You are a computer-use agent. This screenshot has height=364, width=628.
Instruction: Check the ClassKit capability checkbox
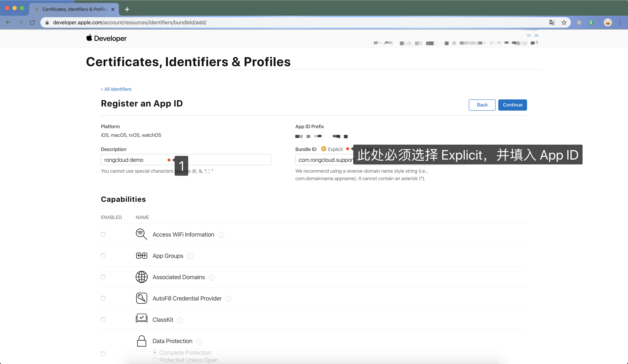point(103,320)
